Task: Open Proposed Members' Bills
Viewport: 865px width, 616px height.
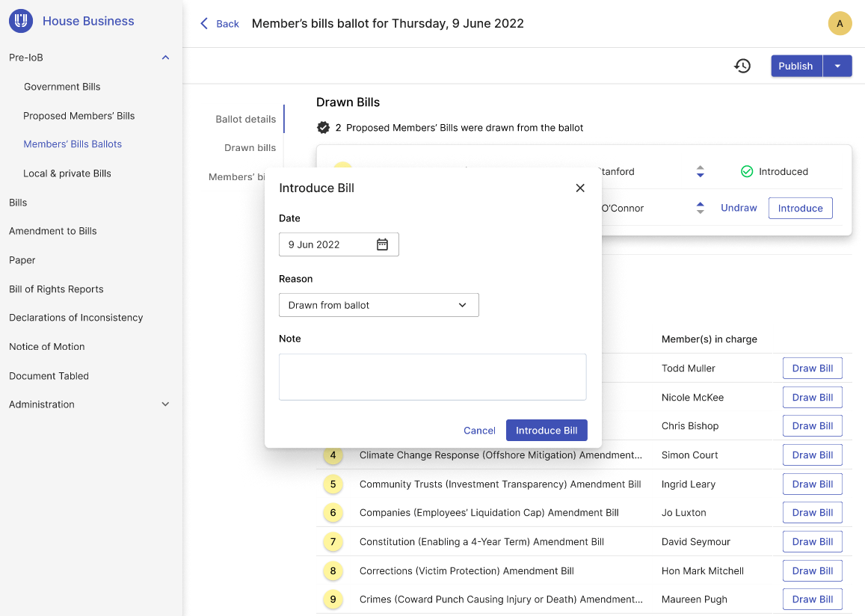Action: [79, 116]
